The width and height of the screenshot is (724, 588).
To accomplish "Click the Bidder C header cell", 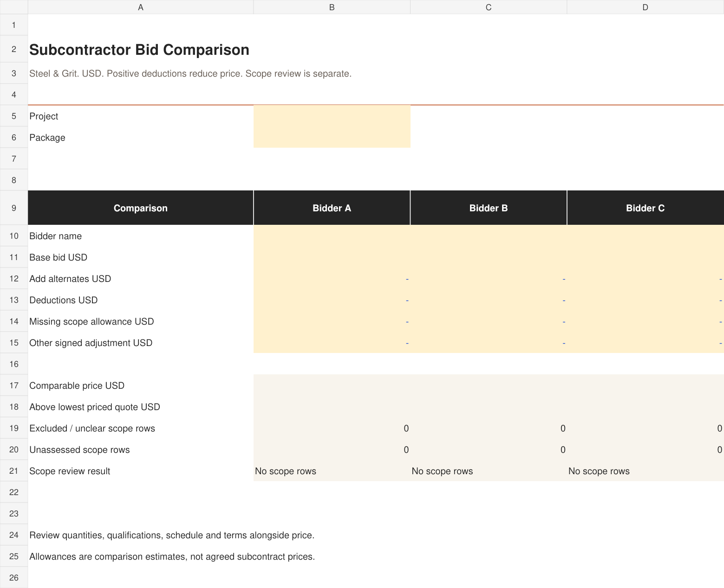I will pos(646,208).
